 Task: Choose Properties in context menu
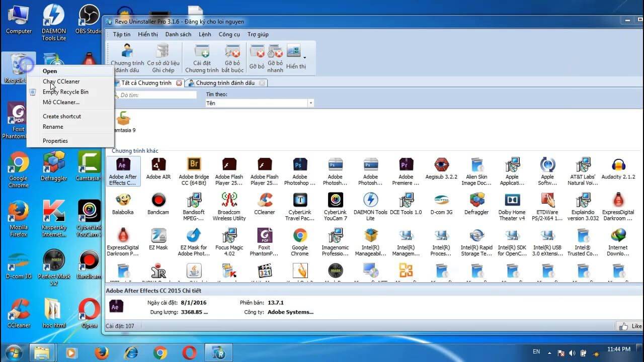(x=69, y=141)
